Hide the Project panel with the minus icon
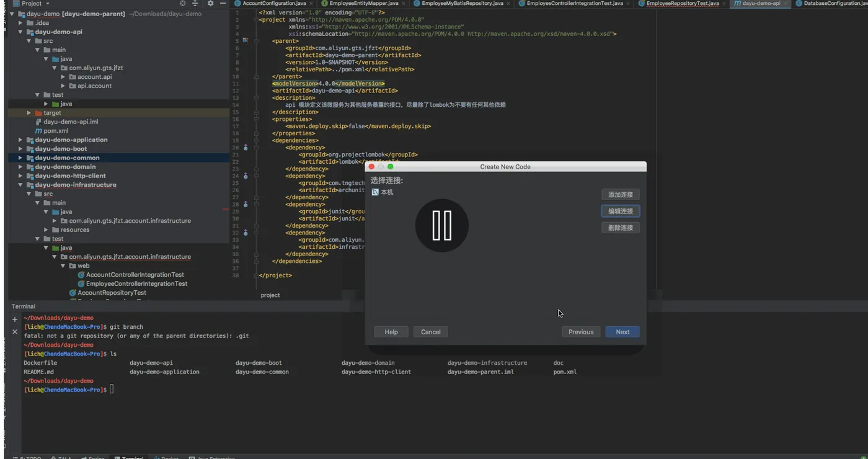Image resolution: width=868 pixels, height=459 pixels. click(223, 4)
